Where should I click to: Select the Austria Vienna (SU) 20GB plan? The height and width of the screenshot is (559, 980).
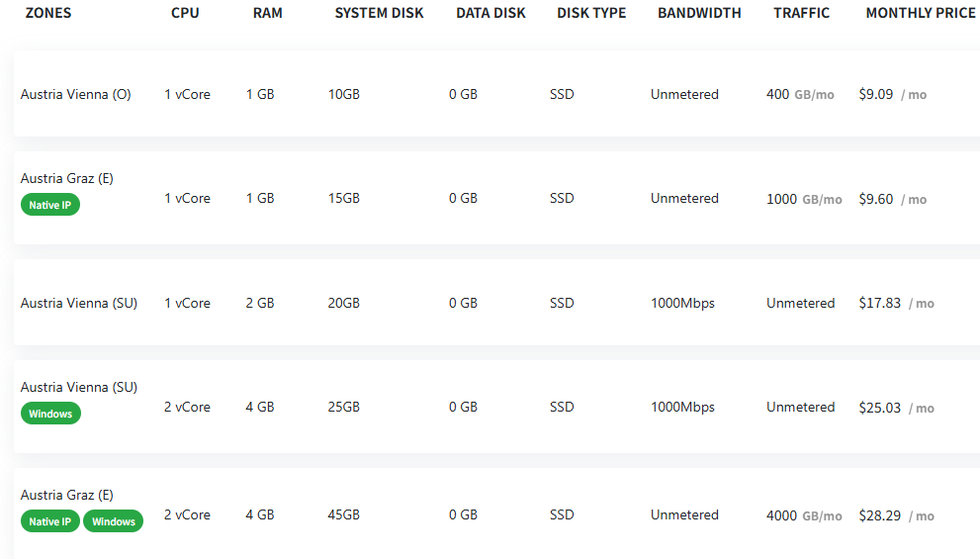496,303
